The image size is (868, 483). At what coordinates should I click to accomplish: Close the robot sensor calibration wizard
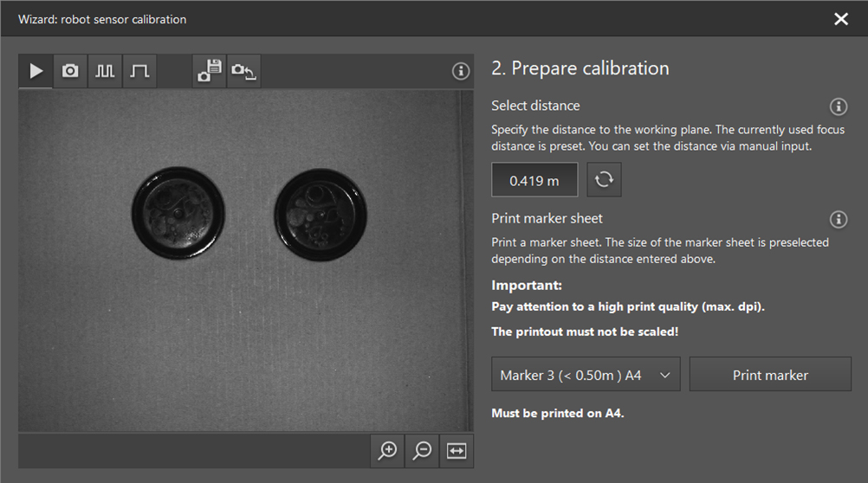click(x=840, y=19)
